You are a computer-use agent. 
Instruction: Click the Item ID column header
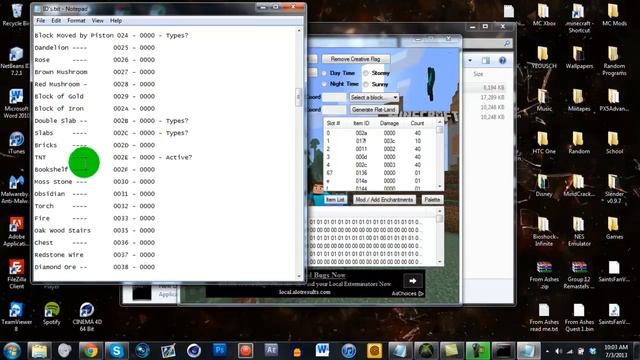(x=361, y=123)
